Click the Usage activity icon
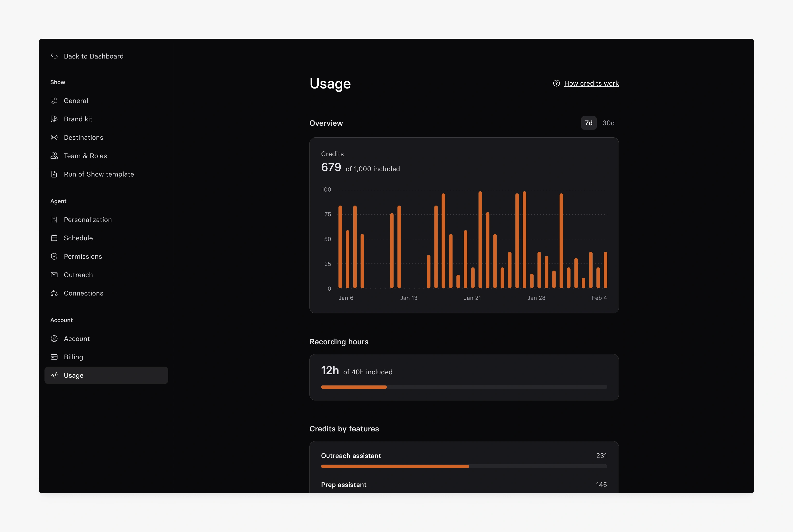This screenshot has height=532, width=793. pyautogui.click(x=54, y=375)
